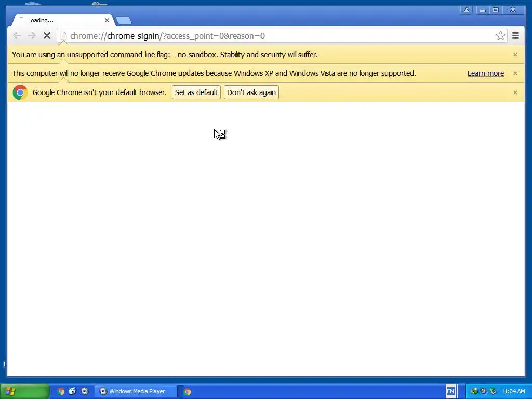The height and width of the screenshot is (399, 532).
Task: Maximize the Chrome window
Action: point(496,10)
